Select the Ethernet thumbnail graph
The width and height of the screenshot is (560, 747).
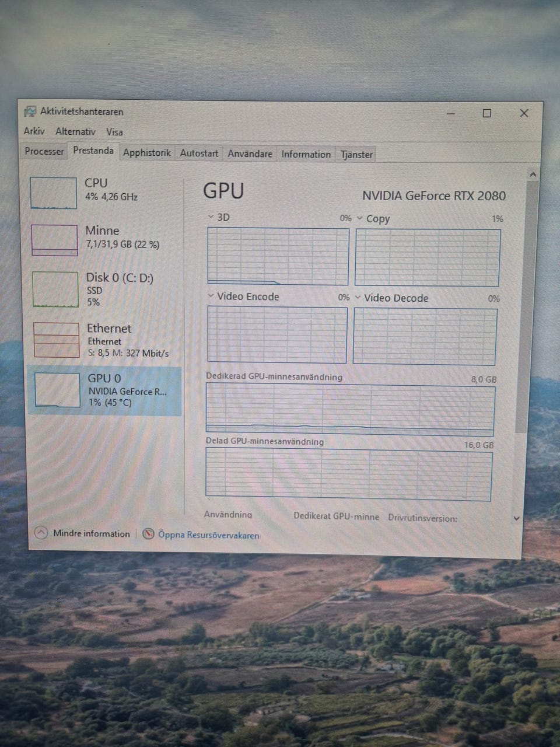pos(57,340)
